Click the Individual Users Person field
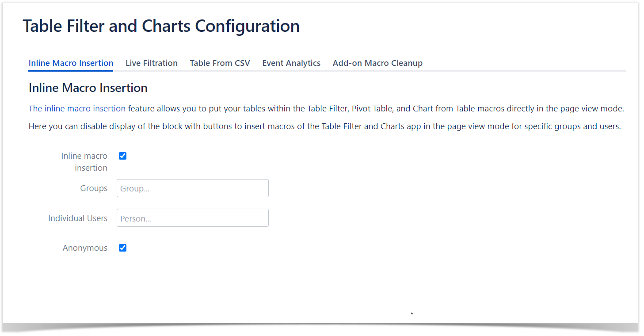 click(x=192, y=218)
